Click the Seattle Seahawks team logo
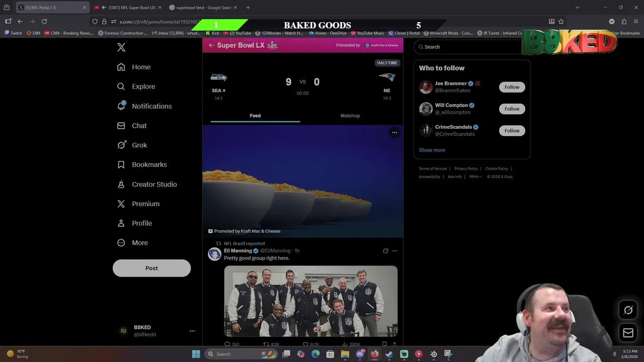The width and height of the screenshot is (644, 362). (218, 77)
